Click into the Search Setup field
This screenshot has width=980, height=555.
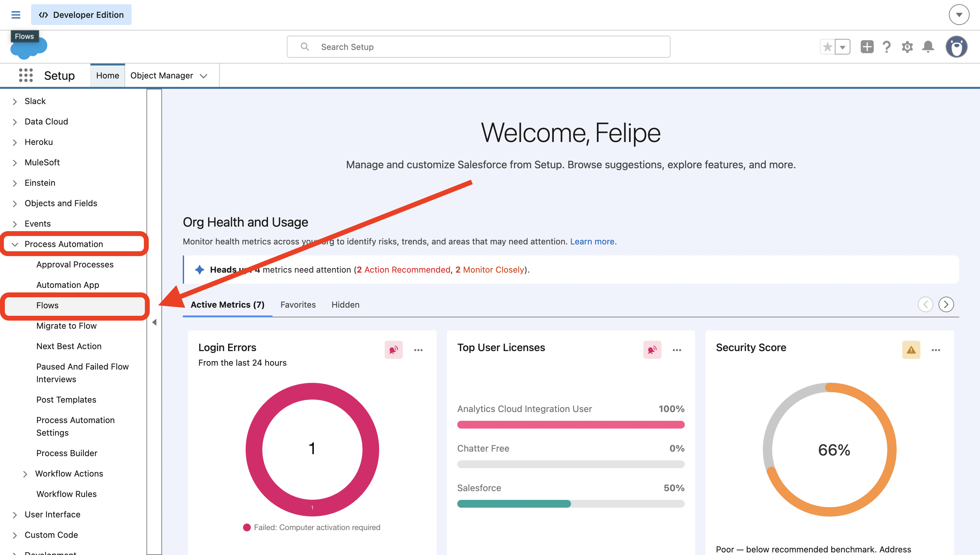pyautogui.click(x=478, y=46)
